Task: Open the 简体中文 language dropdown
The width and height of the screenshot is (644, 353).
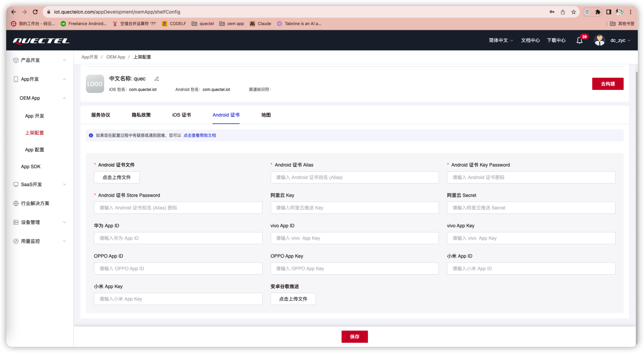Action: coord(501,40)
